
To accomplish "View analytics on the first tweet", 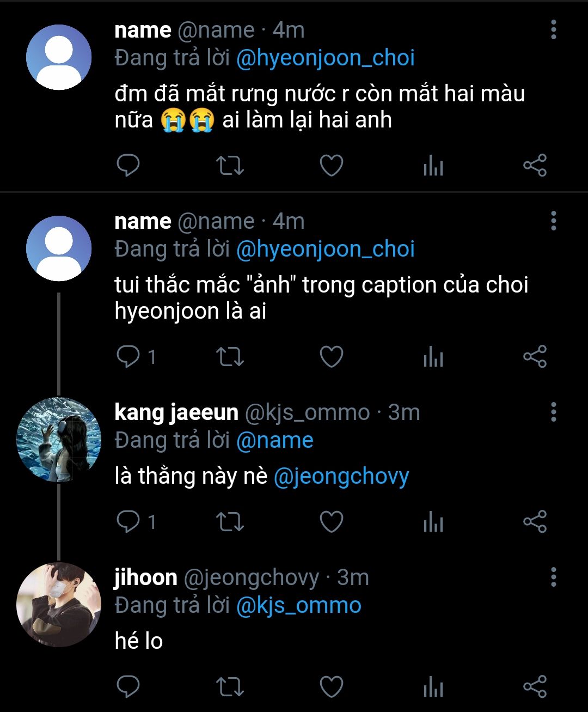I will 433,166.
